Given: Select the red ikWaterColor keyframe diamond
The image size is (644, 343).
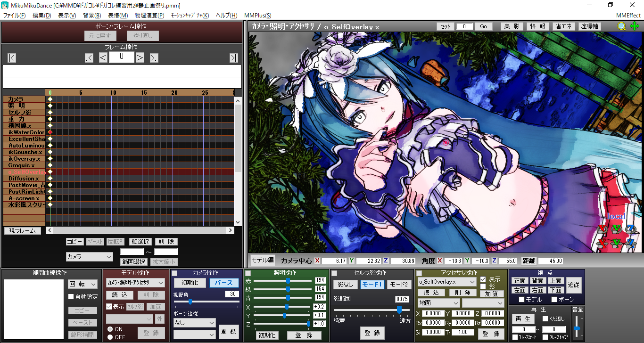Looking at the screenshot, I should coord(50,133).
